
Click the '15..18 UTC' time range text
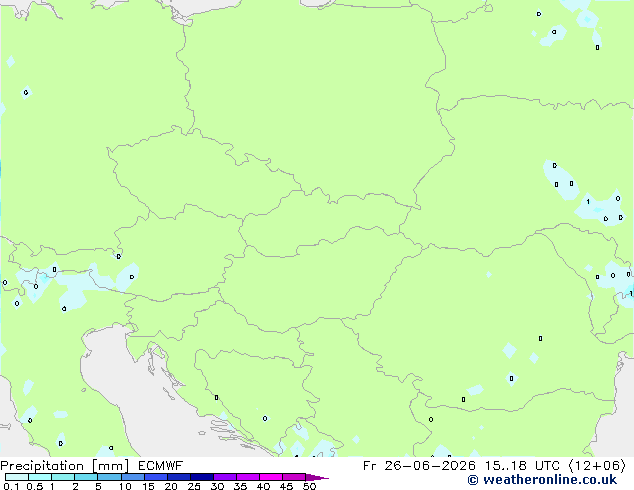pos(522,466)
